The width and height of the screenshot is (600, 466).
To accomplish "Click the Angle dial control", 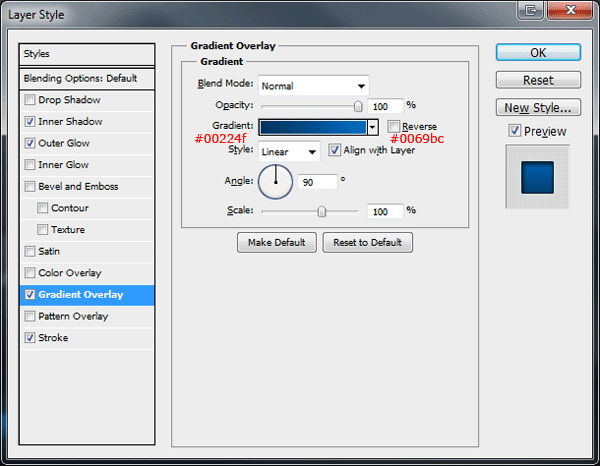I will (276, 182).
